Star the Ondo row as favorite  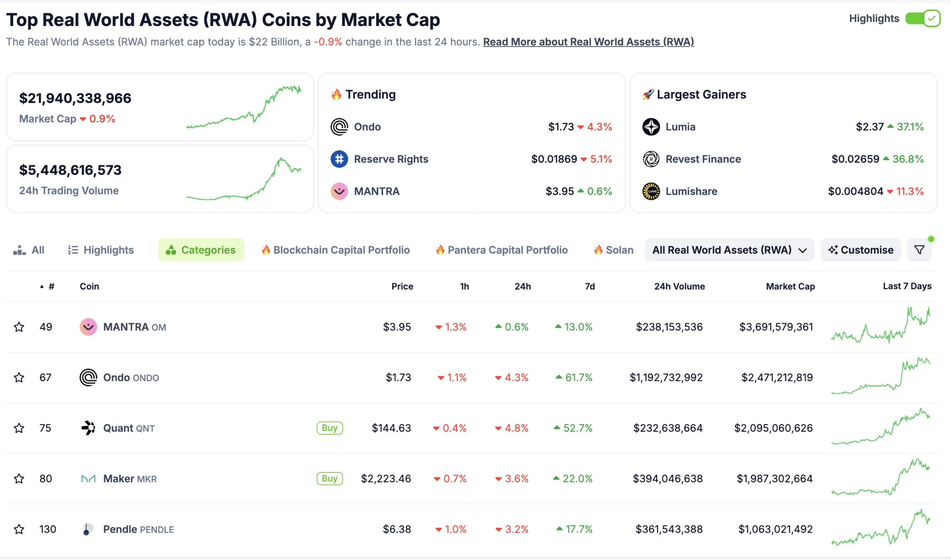pyautogui.click(x=19, y=378)
